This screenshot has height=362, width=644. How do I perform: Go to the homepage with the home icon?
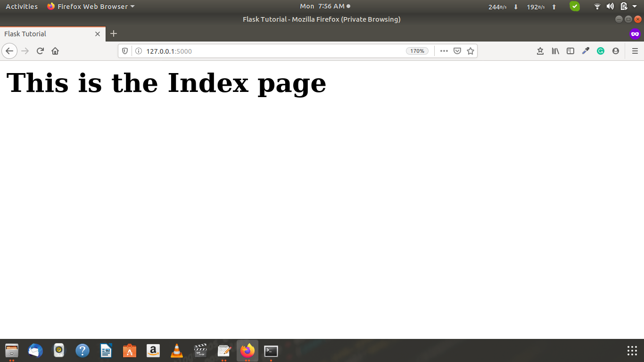(x=55, y=51)
